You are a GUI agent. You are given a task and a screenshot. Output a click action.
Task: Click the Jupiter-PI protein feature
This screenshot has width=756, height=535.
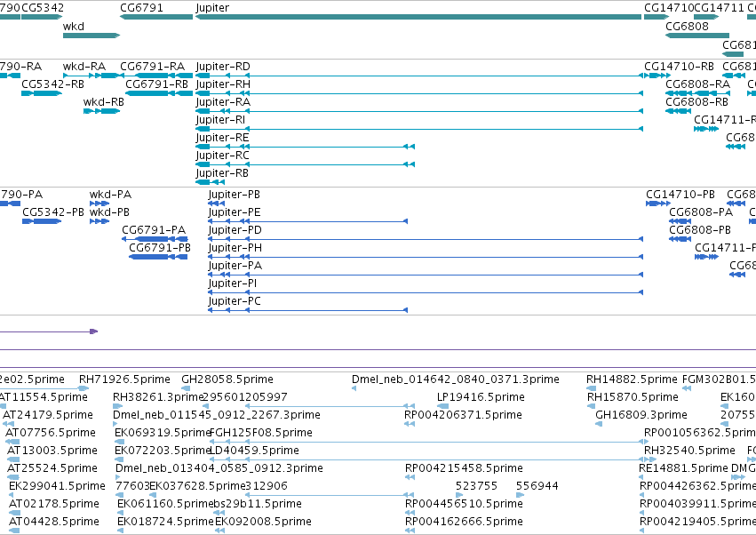[x=426, y=292]
